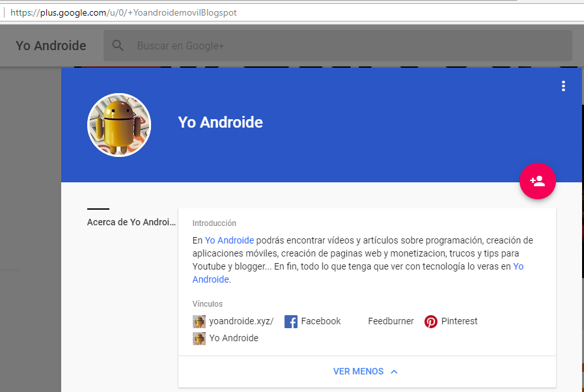Collapse the section with VER MENOS
This screenshot has height=392, width=584.
[x=365, y=372]
